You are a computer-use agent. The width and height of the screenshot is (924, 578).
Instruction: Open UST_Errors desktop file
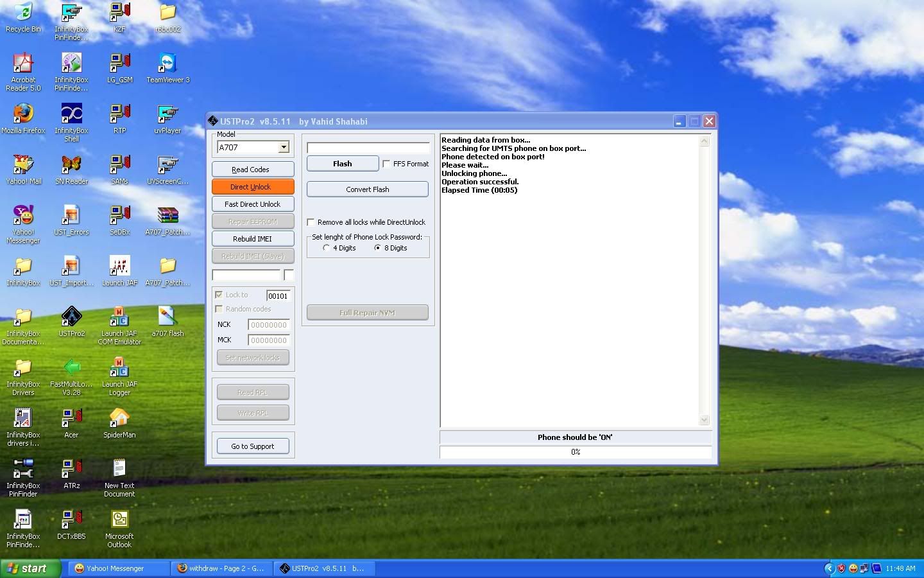(71, 220)
